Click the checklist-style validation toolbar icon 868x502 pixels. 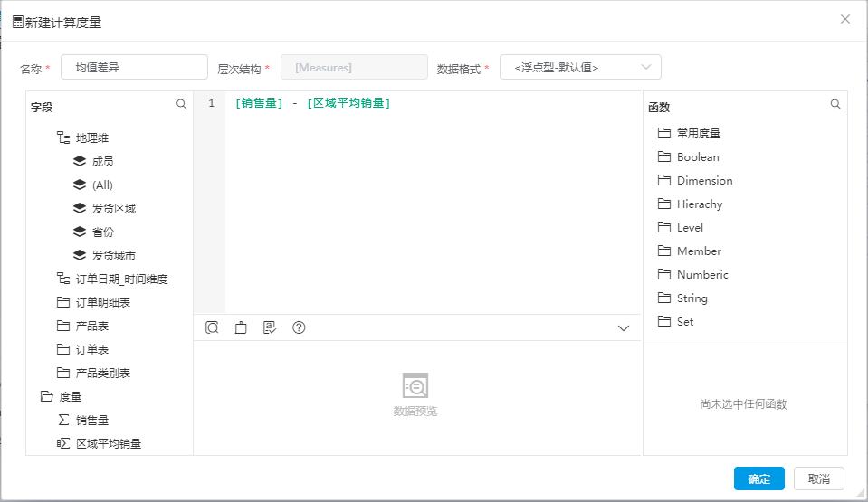point(270,327)
